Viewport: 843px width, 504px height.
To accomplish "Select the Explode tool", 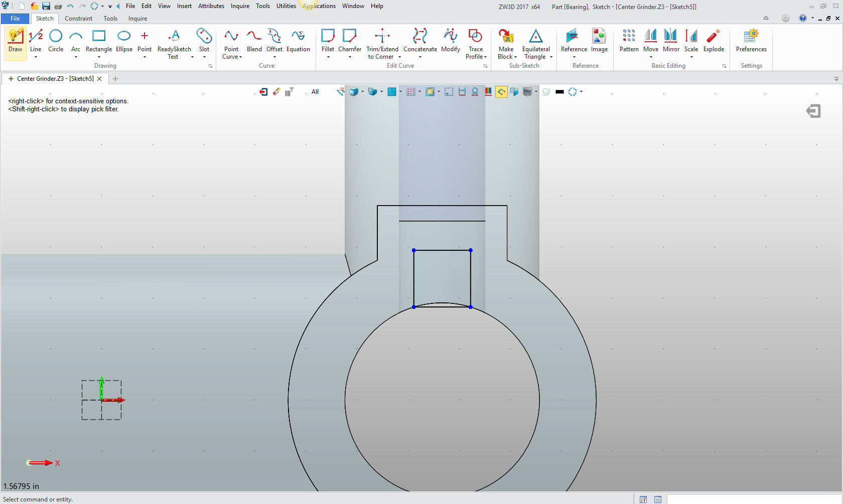I will tap(714, 40).
